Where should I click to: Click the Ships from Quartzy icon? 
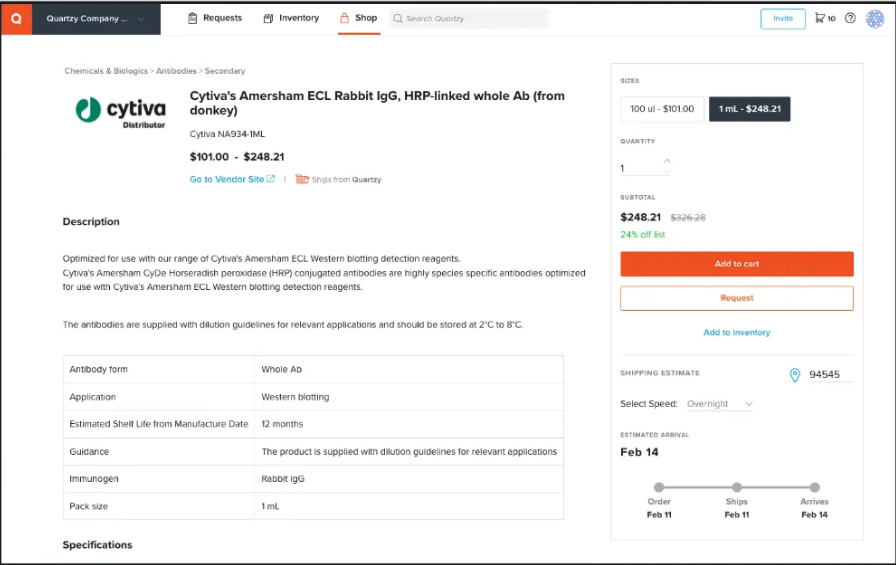click(x=301, y=180)
